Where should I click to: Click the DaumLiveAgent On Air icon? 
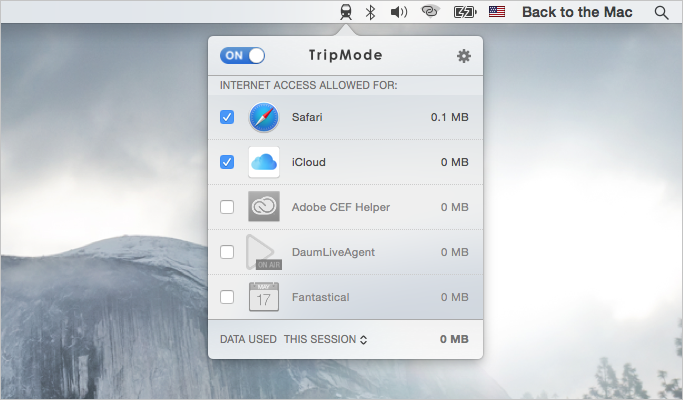point(264,252)
